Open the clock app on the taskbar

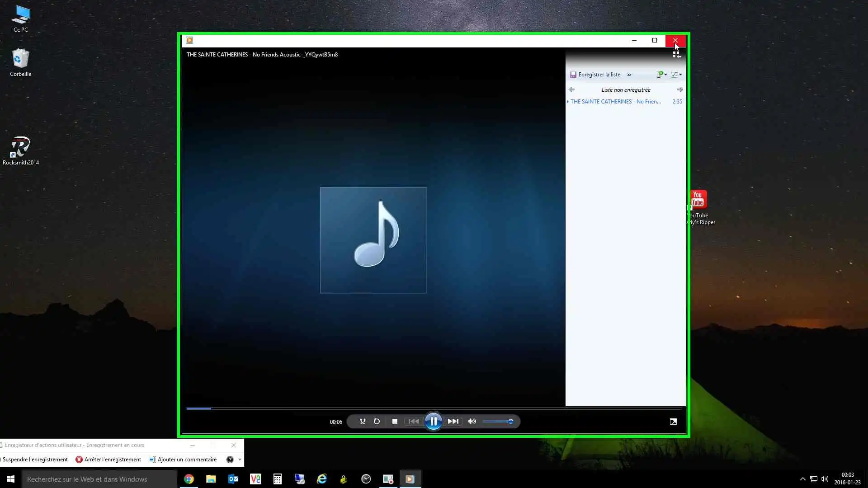click(366, 479)
